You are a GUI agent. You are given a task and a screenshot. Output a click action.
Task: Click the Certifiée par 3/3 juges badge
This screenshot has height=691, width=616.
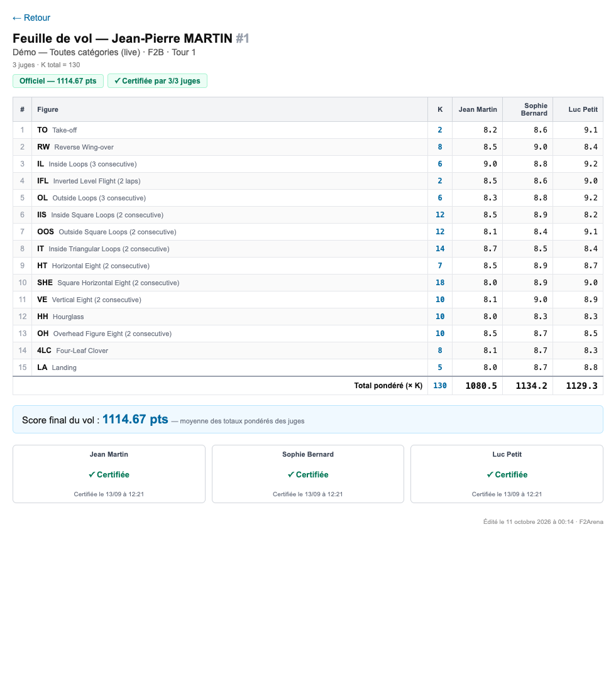pyautogui.click(x=157, y=80)
